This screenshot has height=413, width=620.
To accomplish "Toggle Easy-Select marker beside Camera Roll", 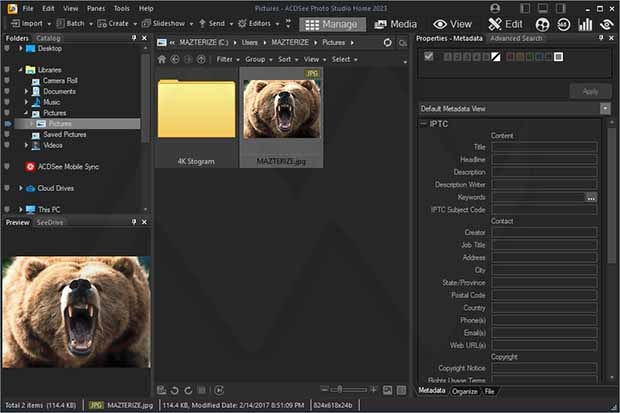I will pos(7,81).
